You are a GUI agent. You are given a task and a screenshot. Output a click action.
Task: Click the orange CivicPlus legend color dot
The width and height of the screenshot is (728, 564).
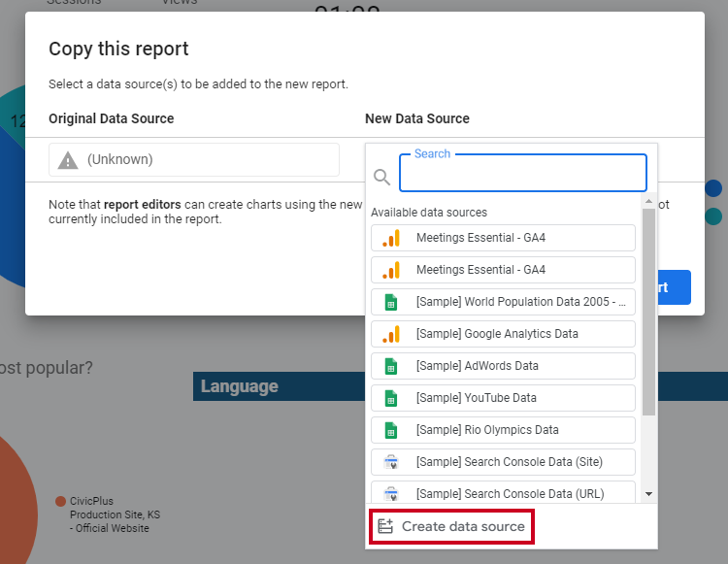60,501
